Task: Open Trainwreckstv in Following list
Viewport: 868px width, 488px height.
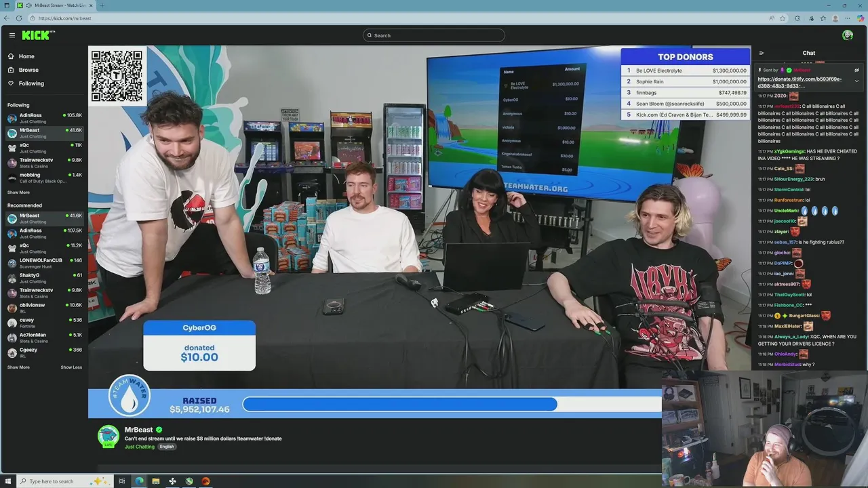Action: [x=44, y=163]
